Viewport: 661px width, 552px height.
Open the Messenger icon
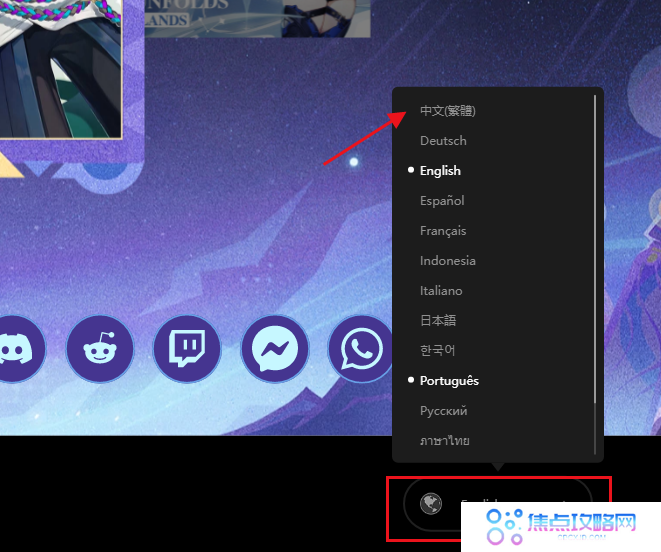274,349
